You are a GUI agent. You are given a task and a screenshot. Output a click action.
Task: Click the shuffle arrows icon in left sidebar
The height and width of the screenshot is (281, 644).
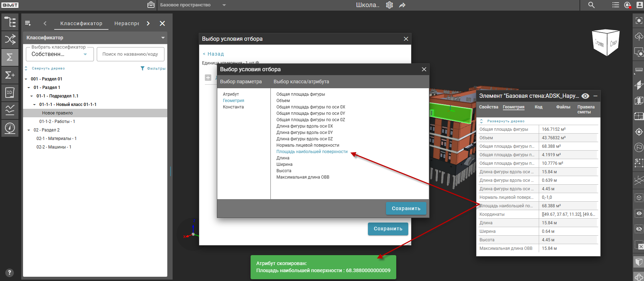10,39
